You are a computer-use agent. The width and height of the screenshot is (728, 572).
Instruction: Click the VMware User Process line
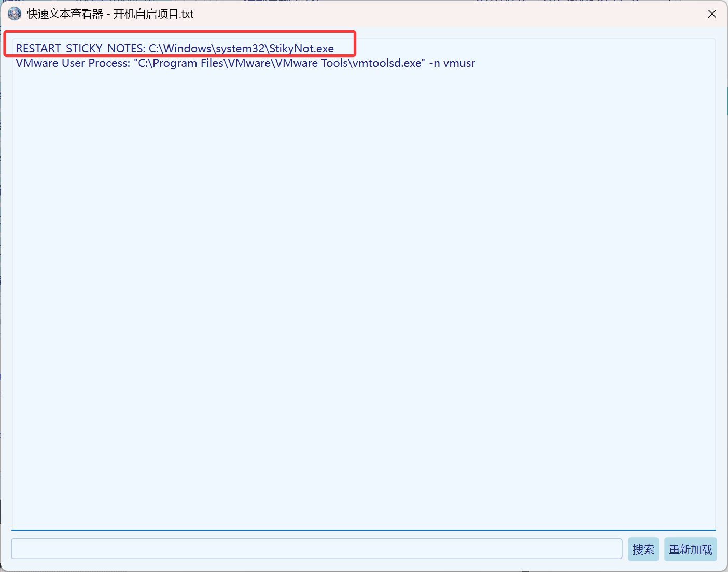pos(245,63)
